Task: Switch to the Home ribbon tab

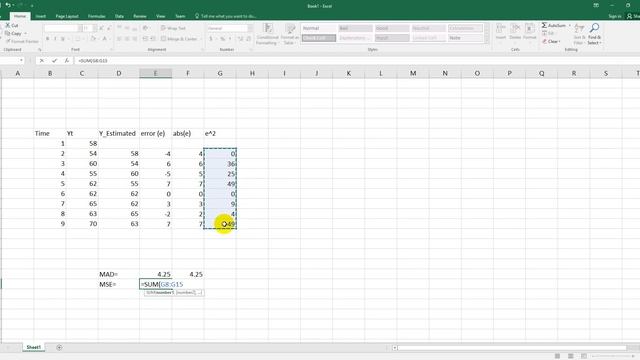Action: [x=20, y=16]
